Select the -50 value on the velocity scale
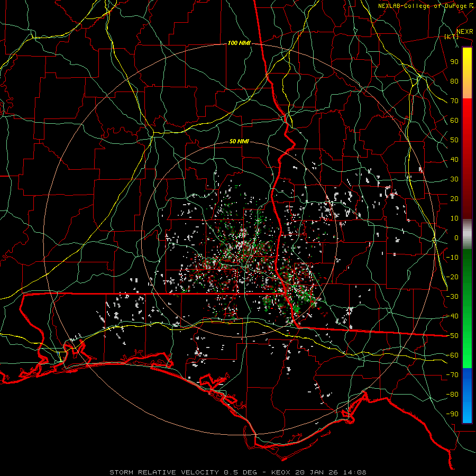The width and height of the screenshot is (476, 476). [x=452, y=336]
